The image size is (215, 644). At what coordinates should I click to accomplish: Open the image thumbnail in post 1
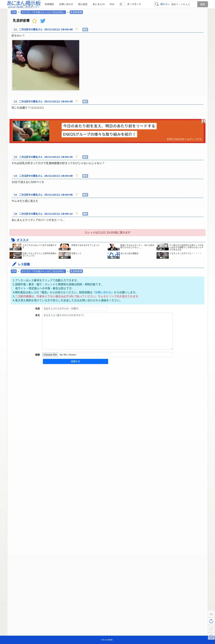(x=46, y=65)
